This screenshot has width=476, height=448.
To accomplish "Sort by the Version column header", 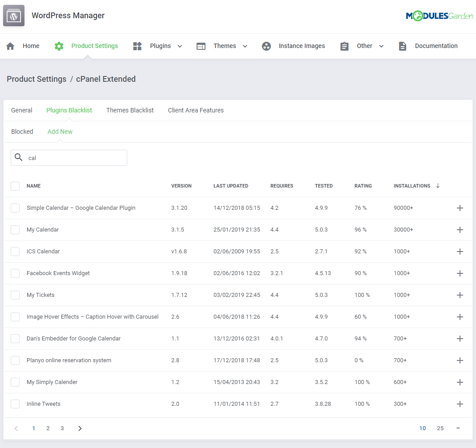I will (x=181, y=186).
